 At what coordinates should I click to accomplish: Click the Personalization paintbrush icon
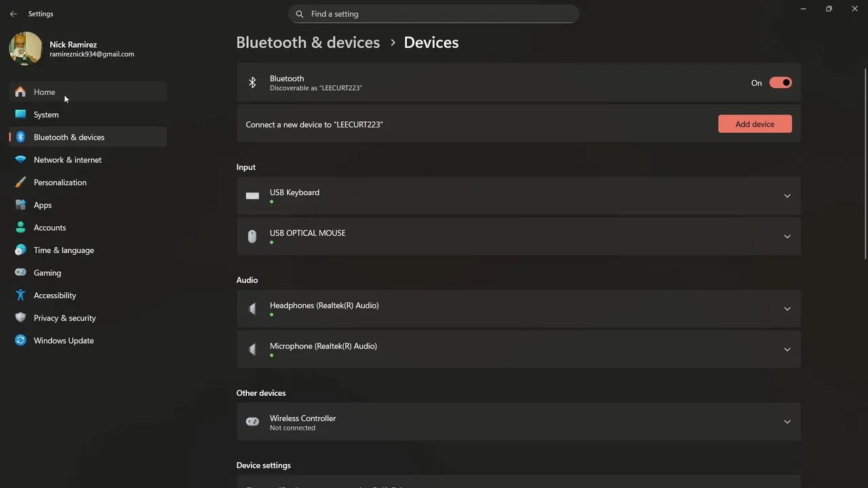click(20, 182)
